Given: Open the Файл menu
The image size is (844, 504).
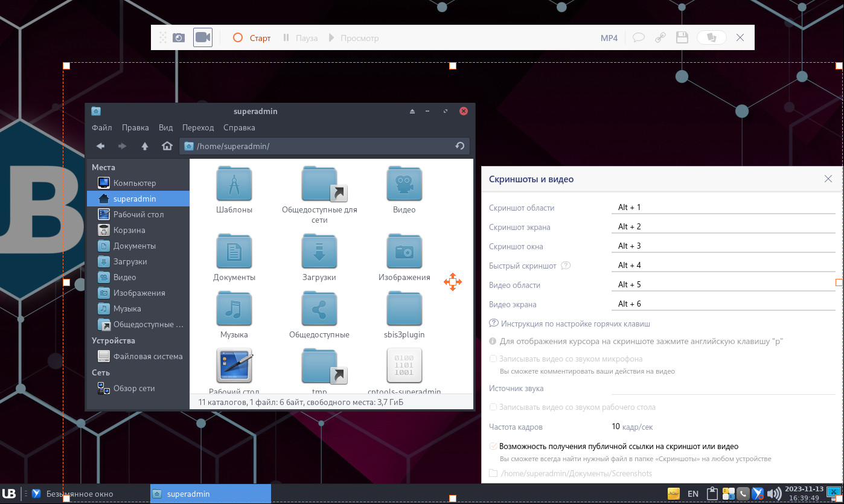Looking at the screenshot, I should pos(101,127).
